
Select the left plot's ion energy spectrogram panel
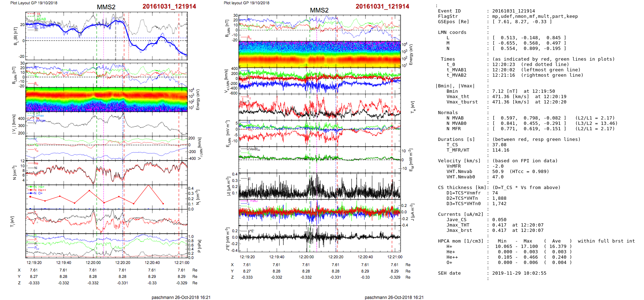pos(106,100)
